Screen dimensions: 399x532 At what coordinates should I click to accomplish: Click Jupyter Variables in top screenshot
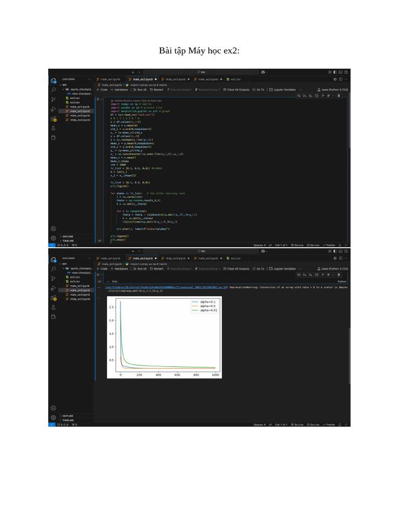pos(282,89)
